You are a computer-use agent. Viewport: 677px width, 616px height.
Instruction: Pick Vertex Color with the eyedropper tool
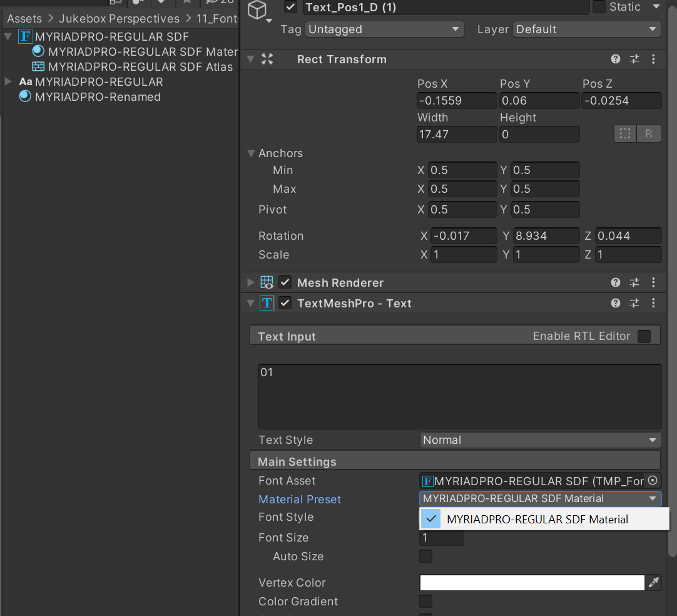653,582
